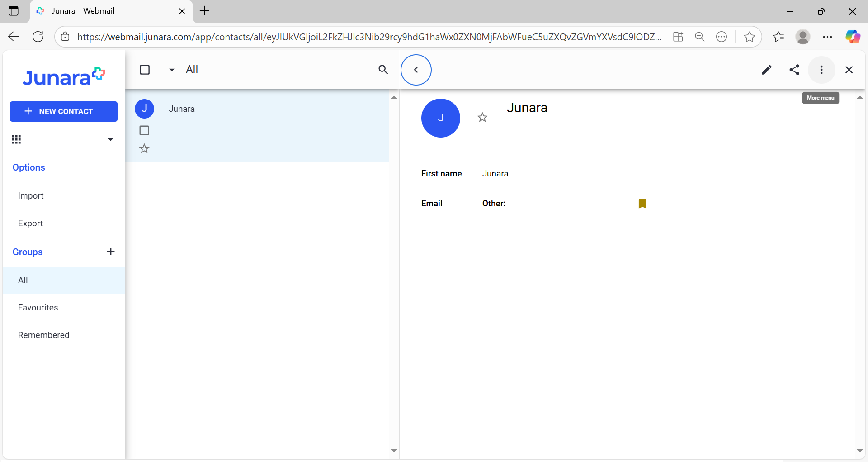868x462 pixels.
Task: Open the address bar face-icon button
Action: coord(722,37)
